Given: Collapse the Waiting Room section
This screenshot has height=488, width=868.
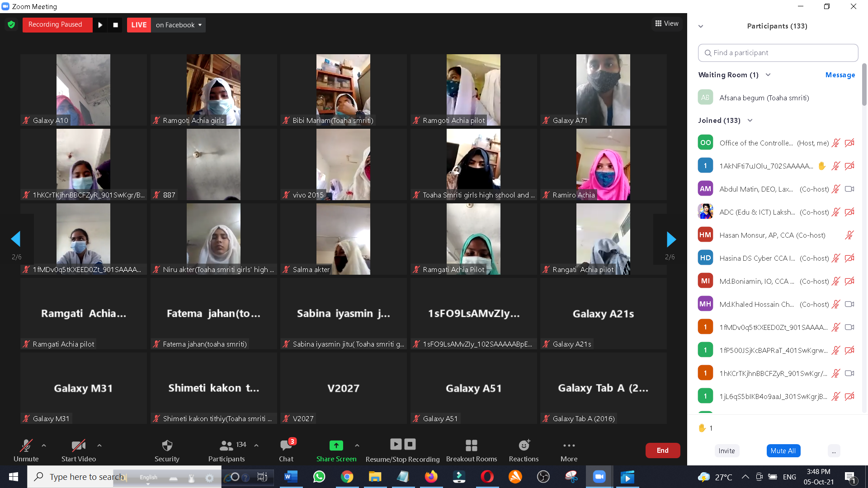Looking at the screenshot, I should coord(768,75).
